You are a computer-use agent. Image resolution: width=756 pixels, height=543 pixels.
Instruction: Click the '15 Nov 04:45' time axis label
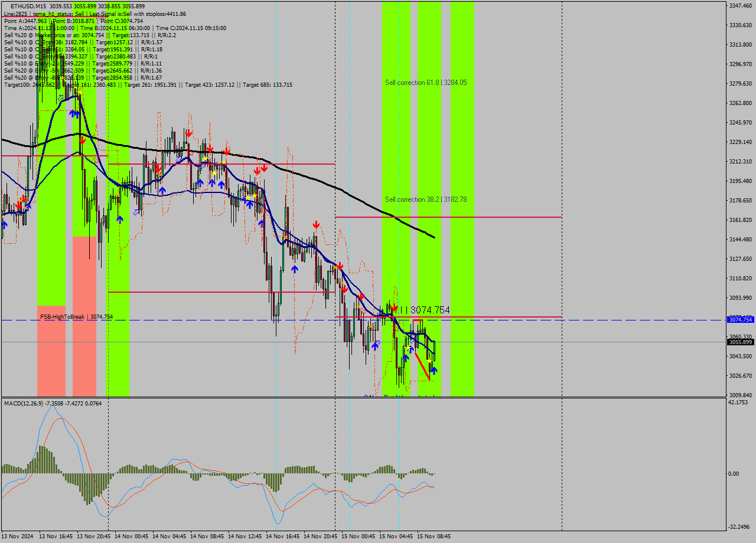point(396,537)
